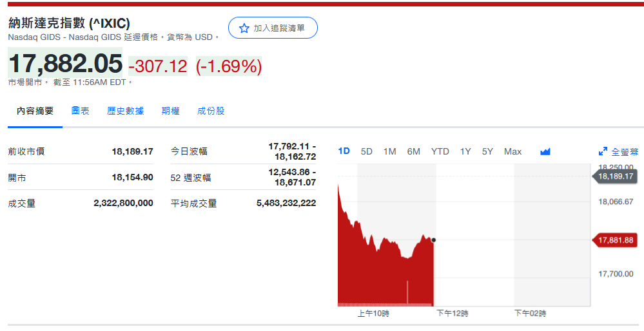This screenshot has width=644, height=331.
Task: Select the 1D chart range
Action: [344, 151]
